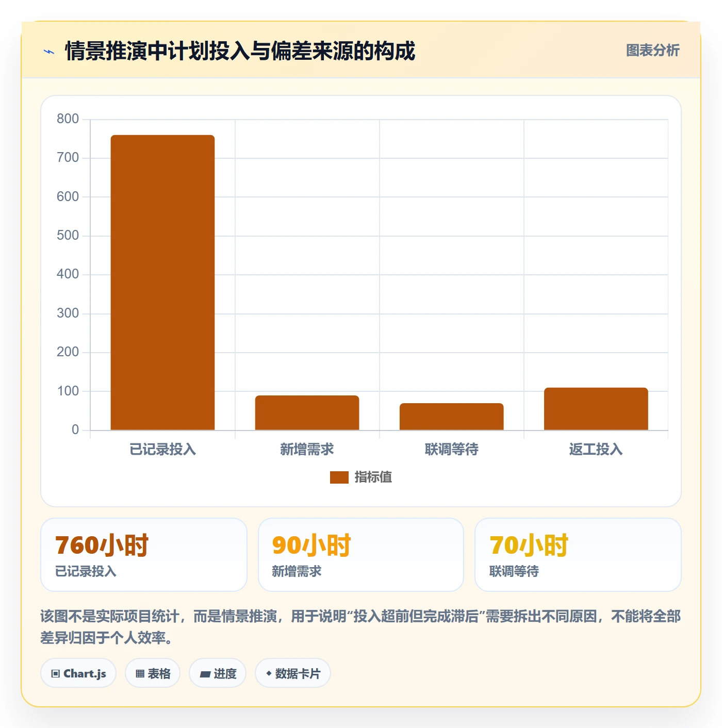Select the 新增需求 bar in chart
The image size is (722, 728).
click(x=307, y=412)
